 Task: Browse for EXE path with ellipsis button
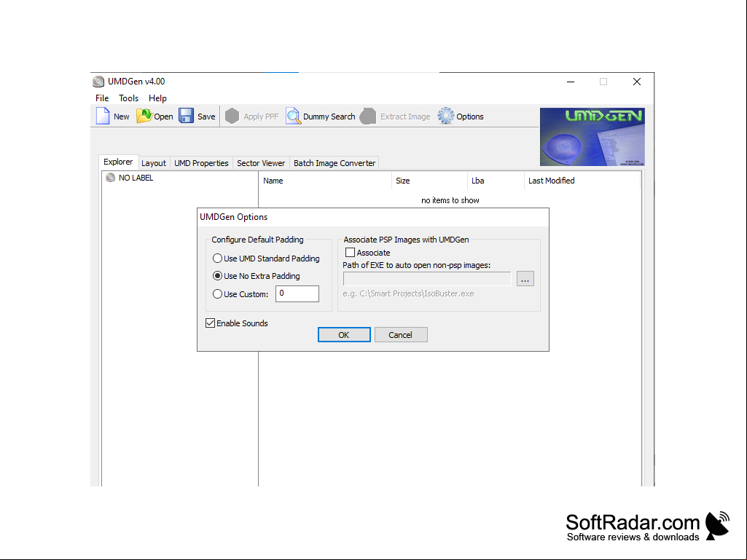tap(525, 279)
